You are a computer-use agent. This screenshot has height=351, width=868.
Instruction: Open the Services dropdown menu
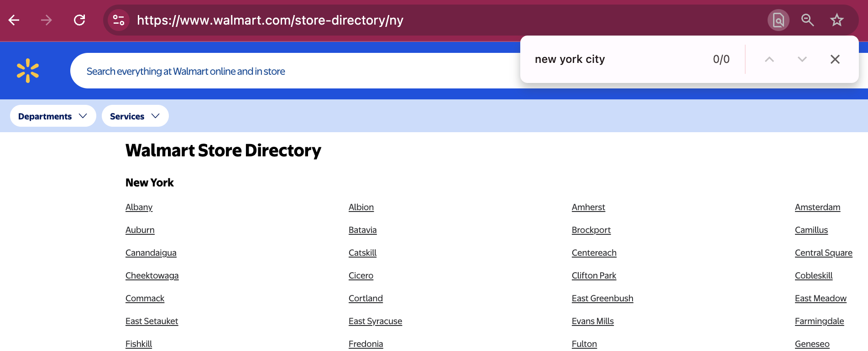coord(135,116)
